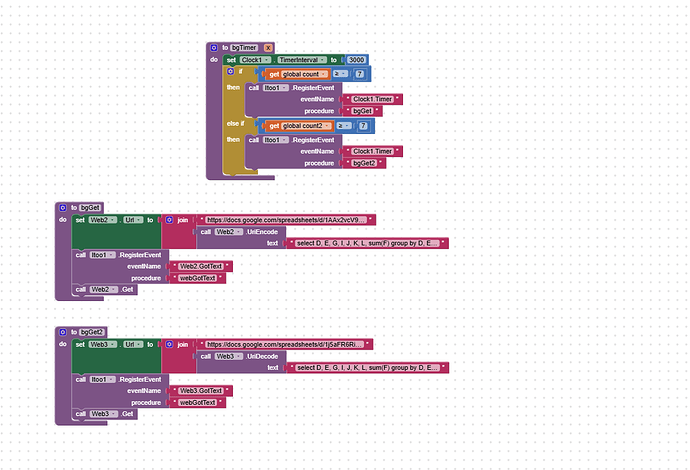Open Itoo1 dropdown in bgGet RegisterEvent call
The height and width of the screenshot is (470, 690).
pos(103,255)
